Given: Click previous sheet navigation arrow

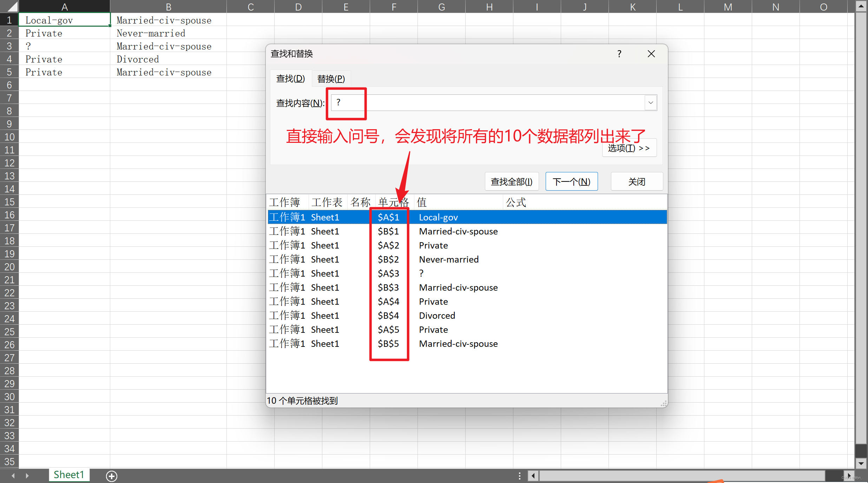Looking at the screenshot, I should click(13, 476).
